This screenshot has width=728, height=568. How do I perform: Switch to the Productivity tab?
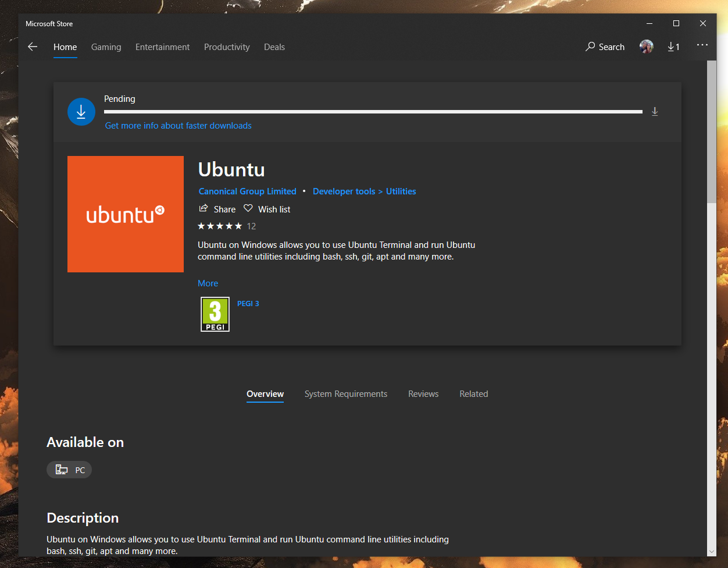pyautogui.click(x=227, y=47)
